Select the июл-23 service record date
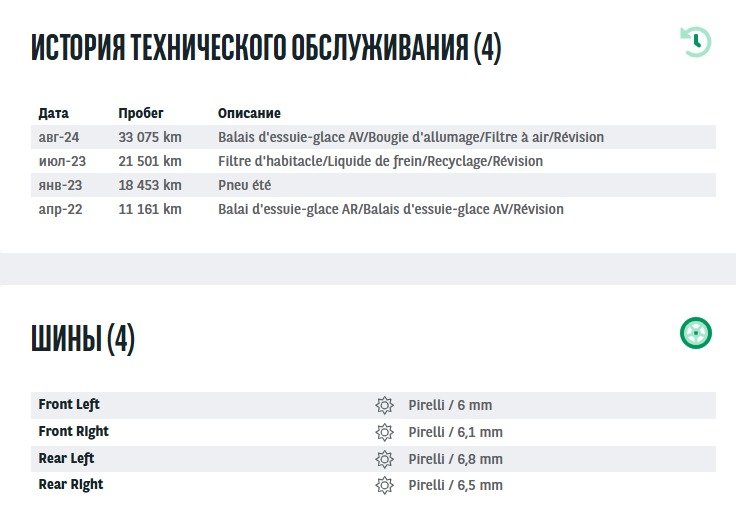Viewport: 736px width, 521px height. coord(62,161)
